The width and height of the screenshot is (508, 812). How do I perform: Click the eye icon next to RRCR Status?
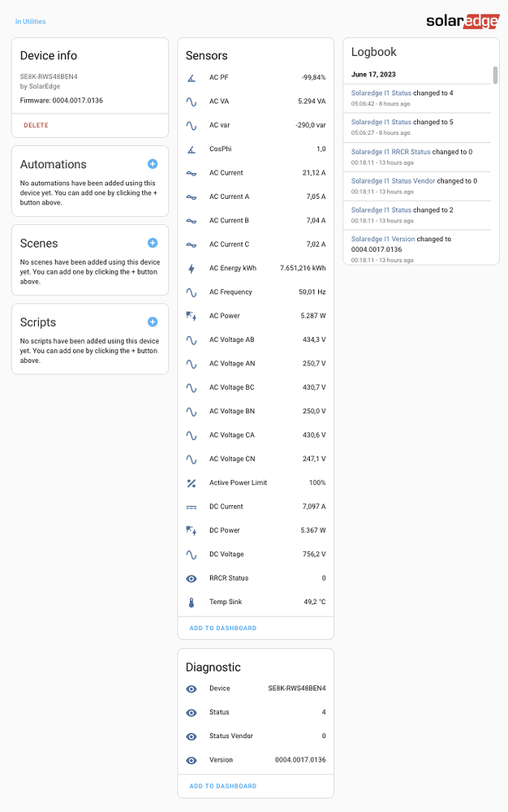pyautogui.click(x=191, y=578)
